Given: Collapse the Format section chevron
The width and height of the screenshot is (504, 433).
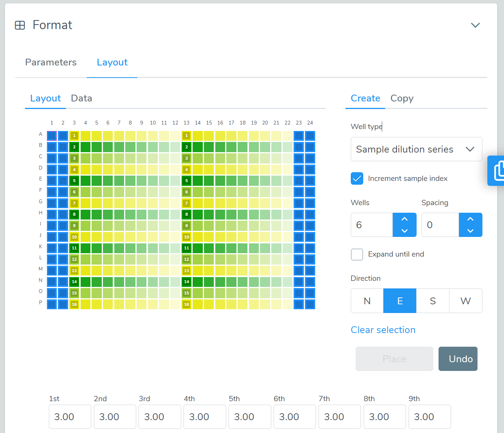Looking at the screenshot, I should 475,25.
